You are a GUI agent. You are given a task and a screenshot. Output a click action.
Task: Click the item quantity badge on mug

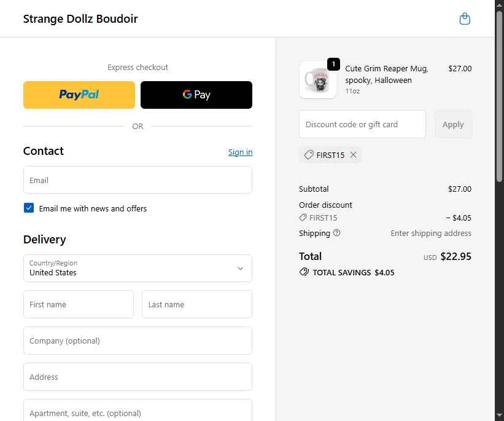tap(333, 64)
